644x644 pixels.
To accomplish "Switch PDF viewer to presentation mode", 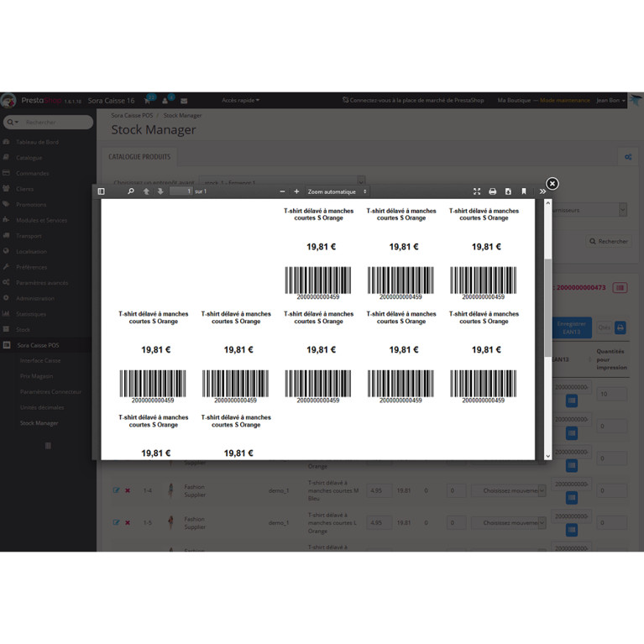I will (477, 191).
